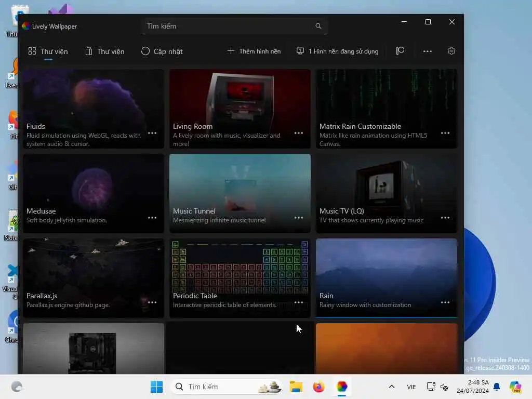This screenshot has width=532, height=399.
Task: Open Matrix Rain Customizable options menu
Action: pyautogui.click(x=445, y=133)
